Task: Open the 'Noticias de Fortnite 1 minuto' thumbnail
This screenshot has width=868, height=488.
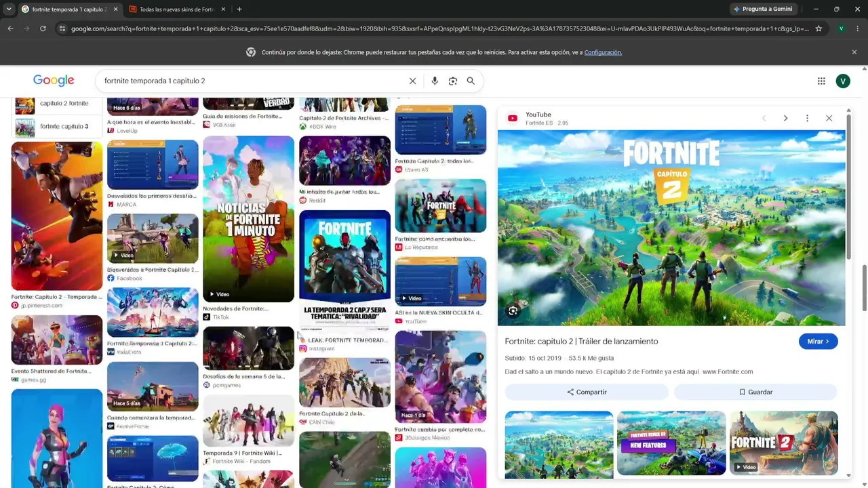Action: 248,219
